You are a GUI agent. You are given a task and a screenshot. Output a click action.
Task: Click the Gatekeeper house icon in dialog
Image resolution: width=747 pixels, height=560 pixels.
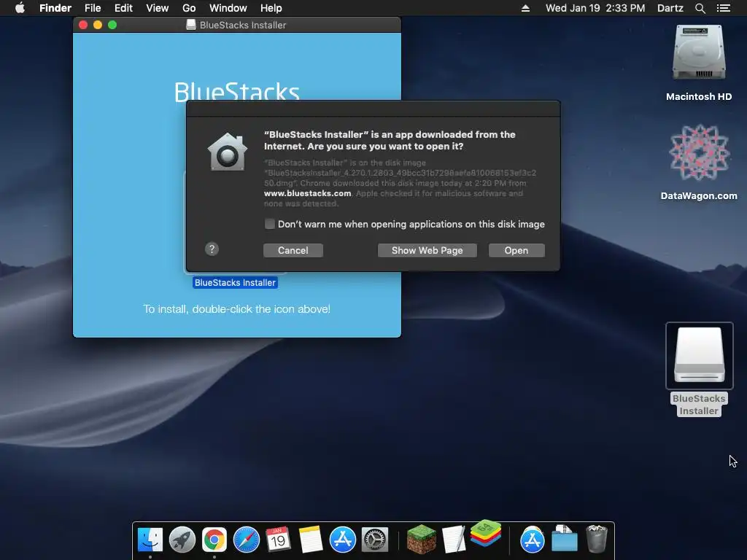coord(228,152)
